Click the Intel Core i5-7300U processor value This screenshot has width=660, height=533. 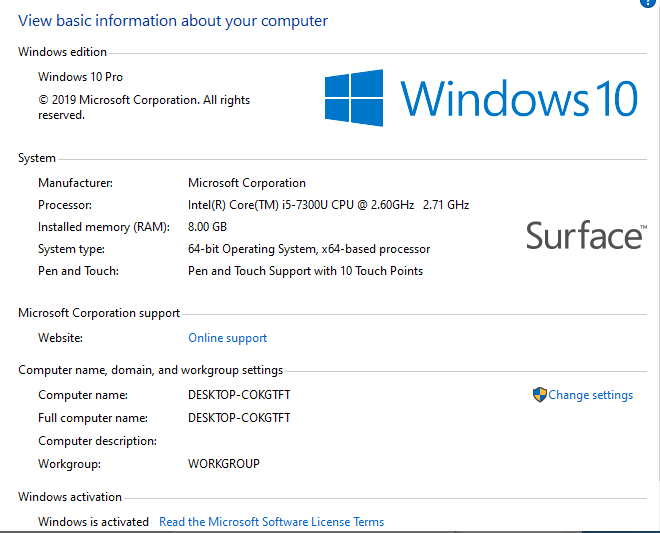[328, 205]
